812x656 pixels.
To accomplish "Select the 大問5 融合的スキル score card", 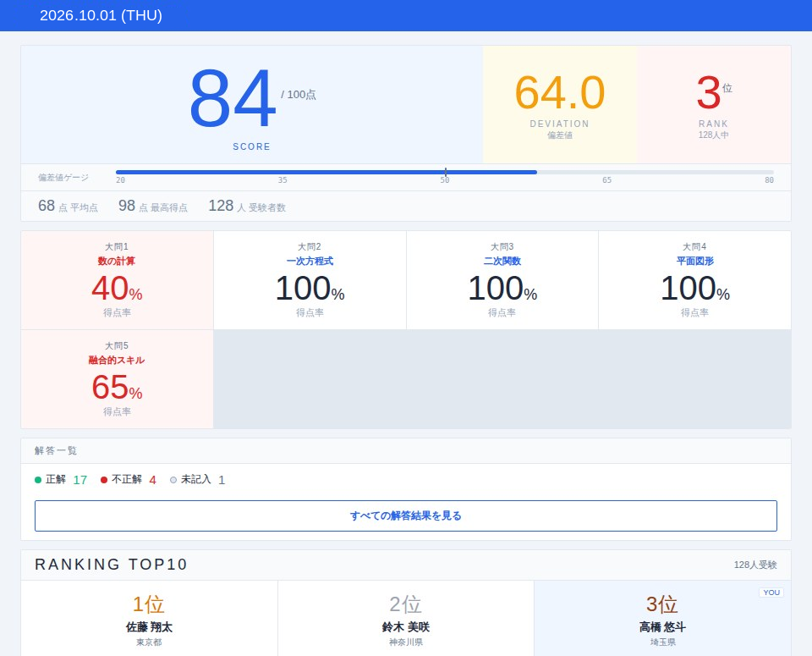I will [117, 379].
